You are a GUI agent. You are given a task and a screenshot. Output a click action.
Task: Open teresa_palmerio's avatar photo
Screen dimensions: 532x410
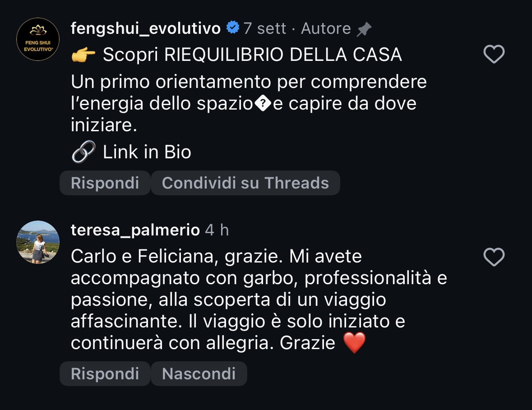tap(38, 242)
